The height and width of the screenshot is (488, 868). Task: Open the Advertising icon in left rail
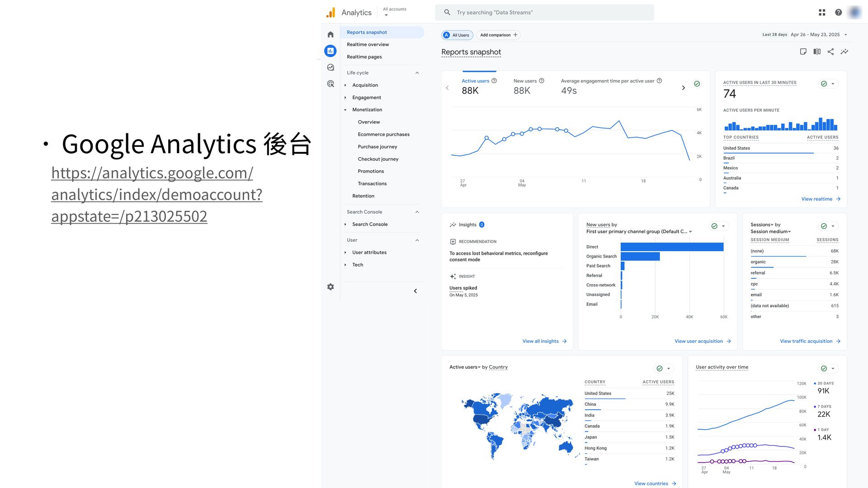coord(330,84)
